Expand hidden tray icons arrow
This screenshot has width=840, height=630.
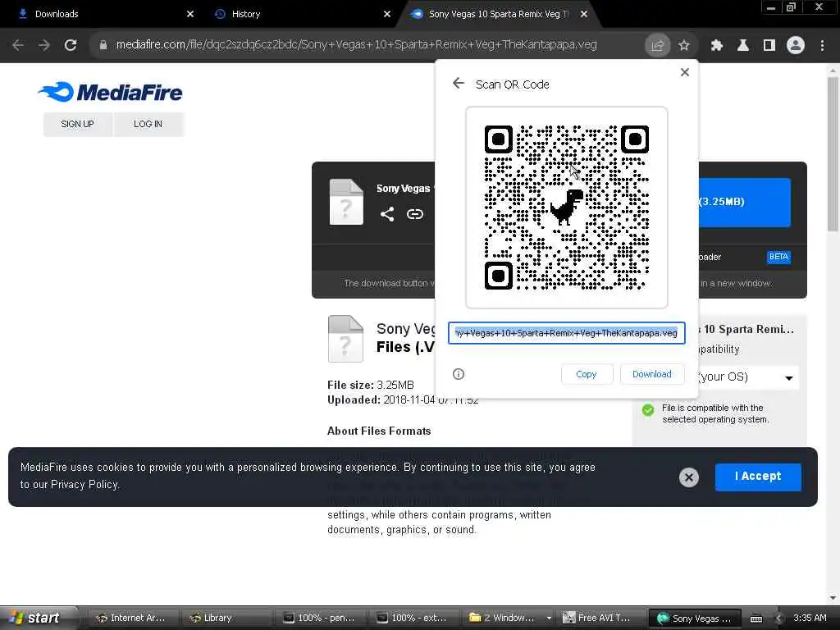[778, 619]
